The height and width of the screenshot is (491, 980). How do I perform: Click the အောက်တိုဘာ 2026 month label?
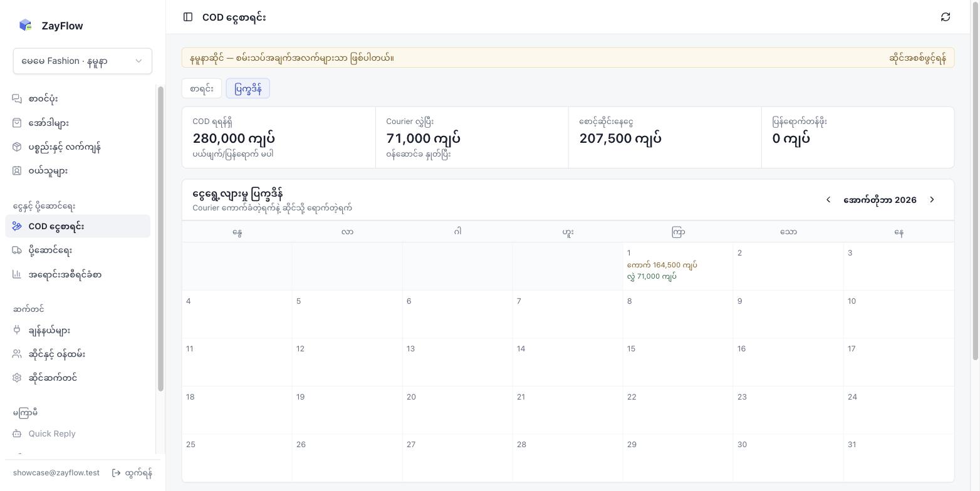pos(880,200)
